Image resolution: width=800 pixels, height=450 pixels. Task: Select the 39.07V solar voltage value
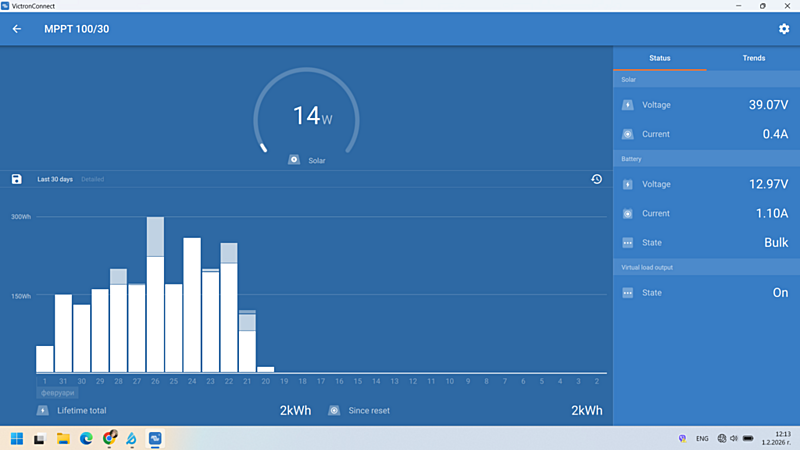768,105
